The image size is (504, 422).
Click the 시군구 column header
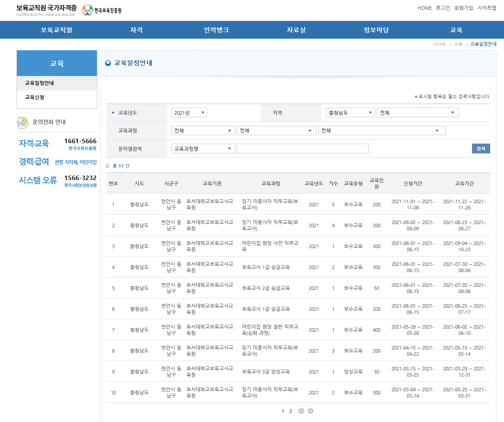click(171, 183)
